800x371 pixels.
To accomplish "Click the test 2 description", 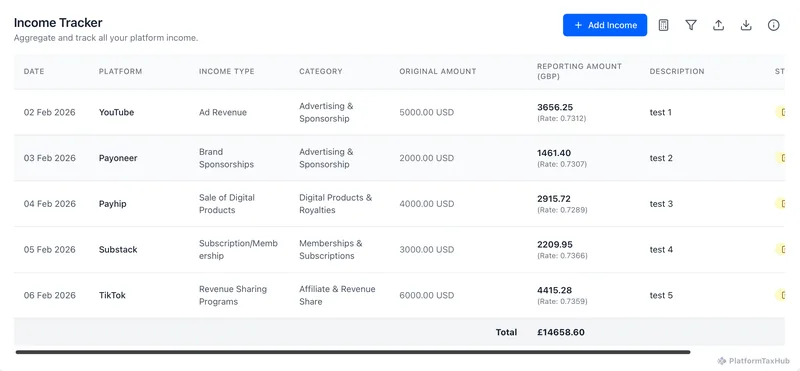I will click(x=661, y=158).
